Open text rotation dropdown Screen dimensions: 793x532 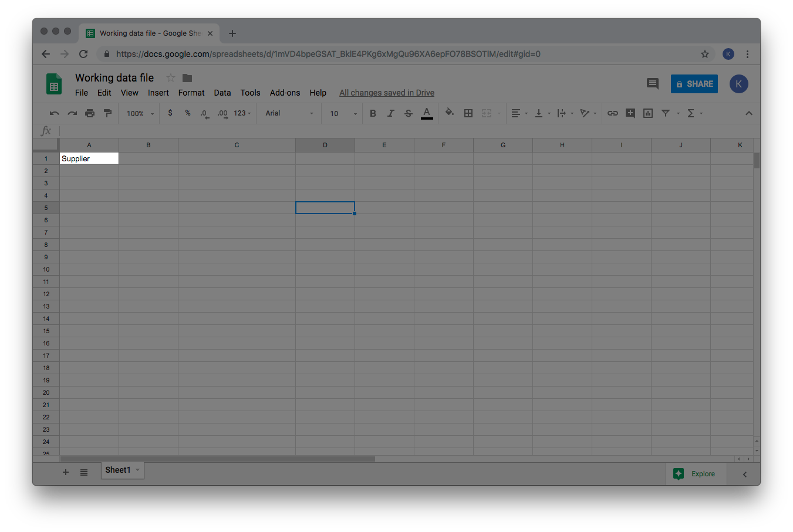click(x=588, y=113)
